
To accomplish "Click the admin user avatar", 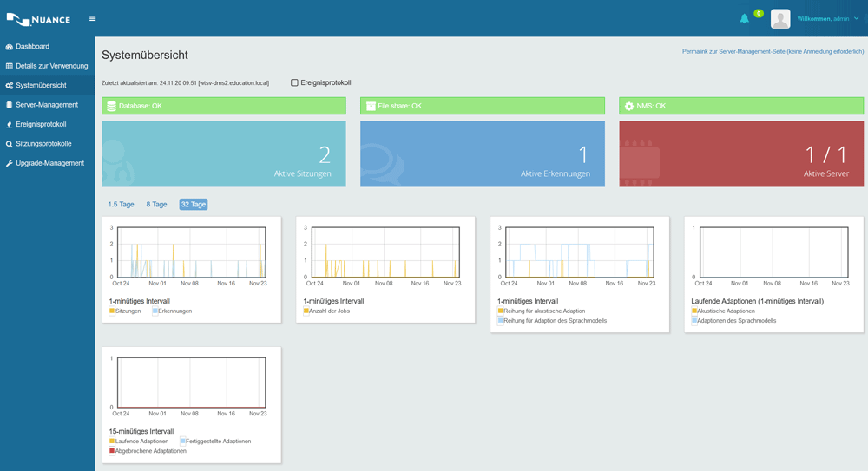I will [x=780, y=19].
